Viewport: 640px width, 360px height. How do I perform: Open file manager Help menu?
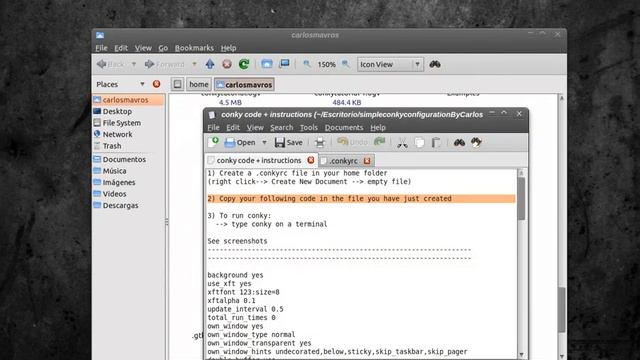tap(229, 48)
